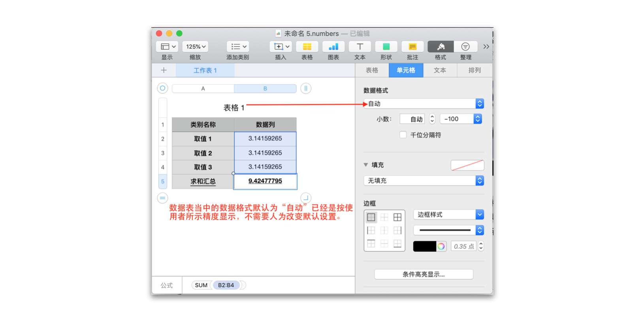Add a Comment (批注) from toolbar
Image resolution: width=644 pixels, height=322 pixels.
412,47
